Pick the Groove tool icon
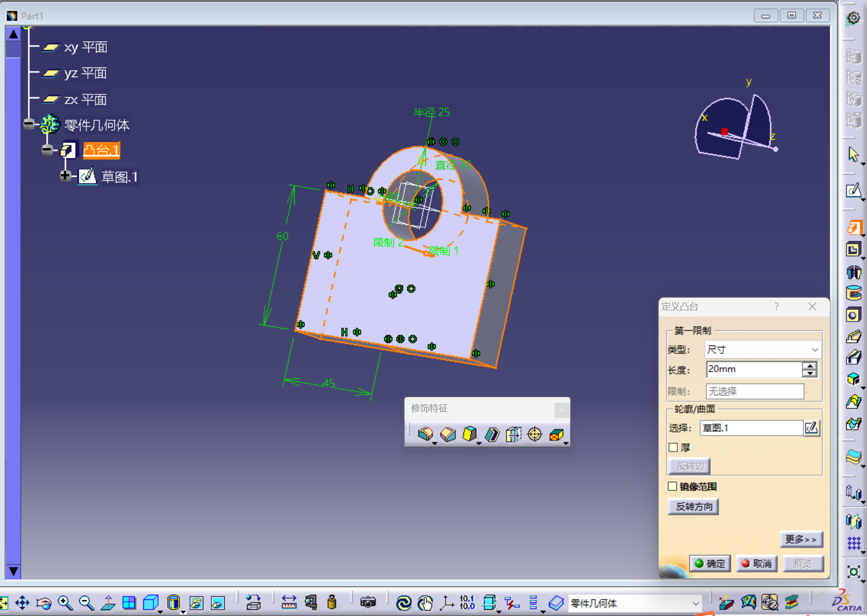 854,293
